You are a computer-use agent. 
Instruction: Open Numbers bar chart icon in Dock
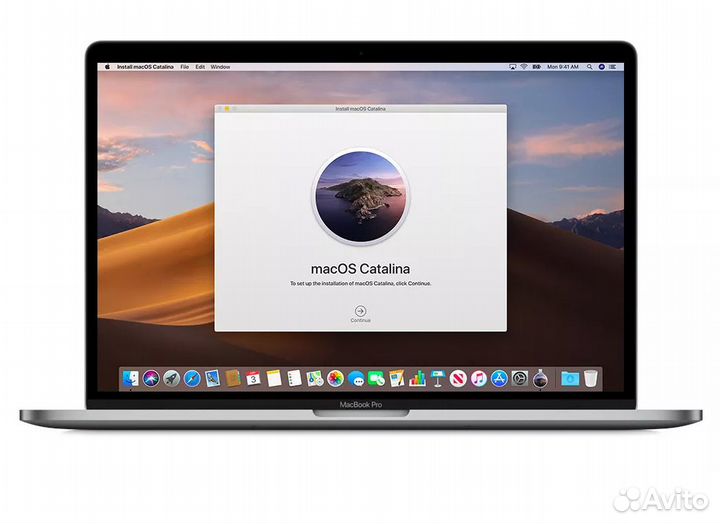(417, 378)
